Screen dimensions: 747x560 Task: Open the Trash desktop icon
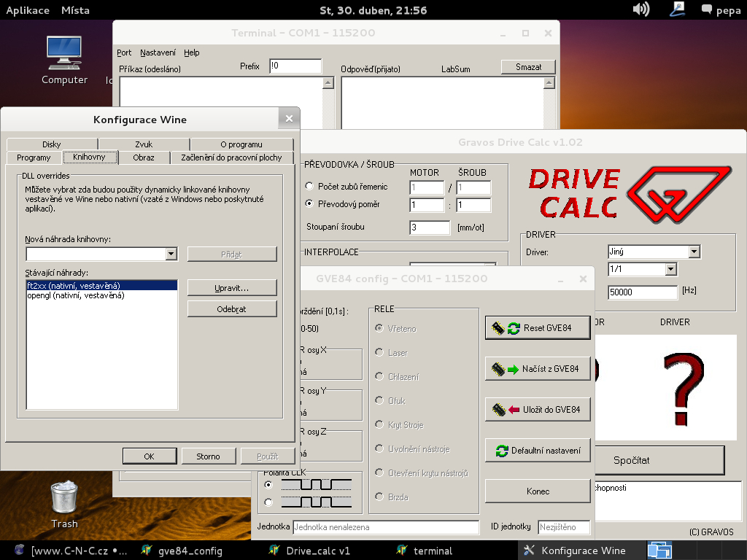[x=64, y=499]
